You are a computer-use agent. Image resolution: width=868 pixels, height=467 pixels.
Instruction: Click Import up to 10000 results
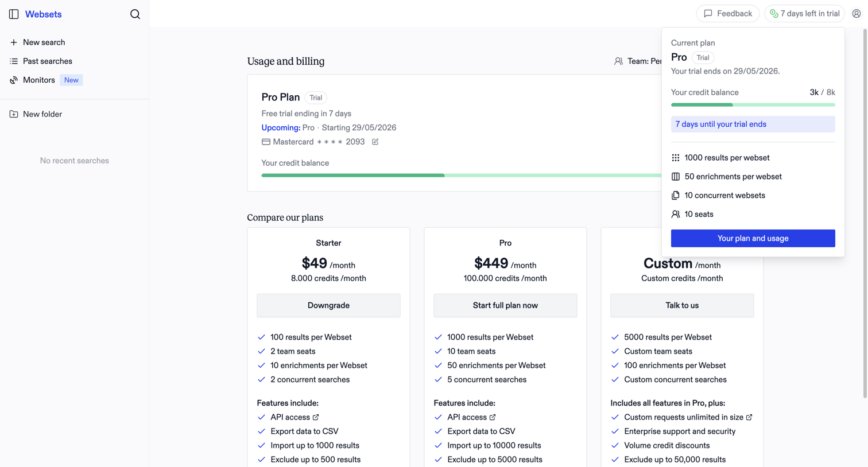[x=494, y=446]
